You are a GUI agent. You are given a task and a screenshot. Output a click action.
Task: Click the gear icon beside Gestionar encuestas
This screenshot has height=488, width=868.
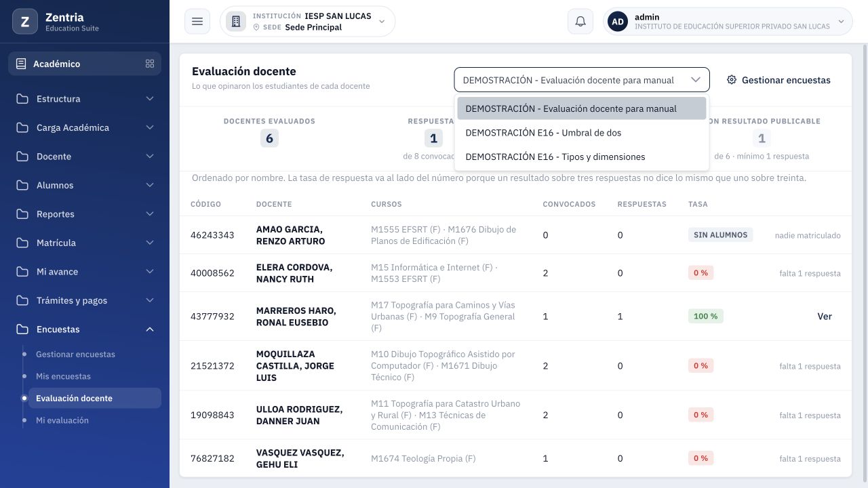[x=732, y=80]
